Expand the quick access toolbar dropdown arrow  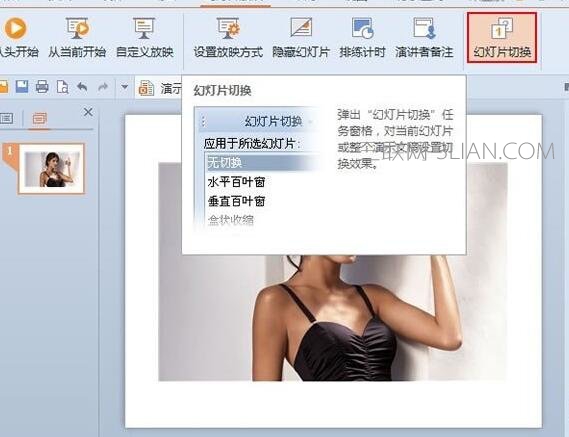[x=124, y=87]
